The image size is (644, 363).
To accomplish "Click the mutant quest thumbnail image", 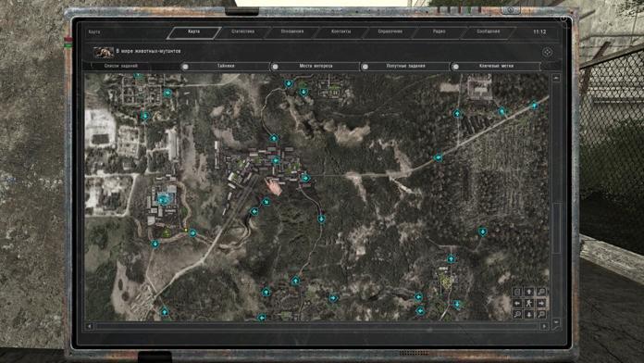I will 104,52.
